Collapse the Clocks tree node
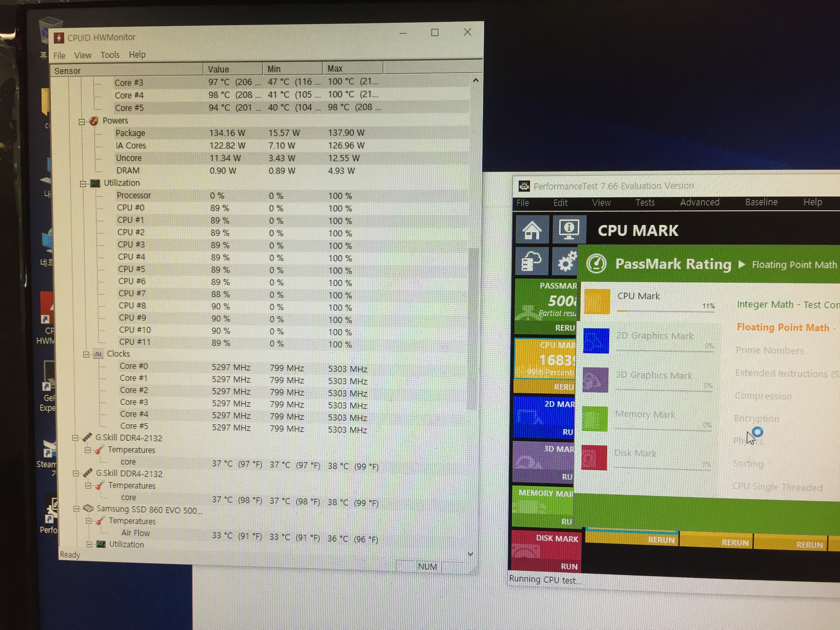Screen dimensions: 840x630 click(x=86, y=355)
